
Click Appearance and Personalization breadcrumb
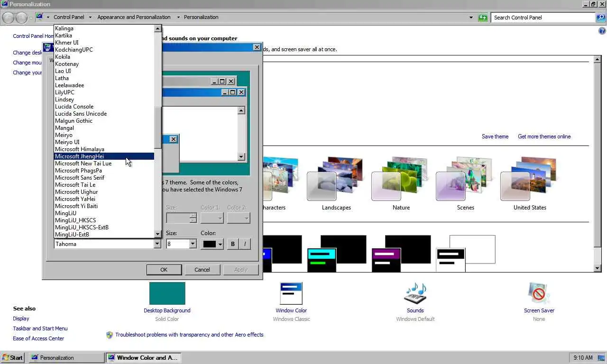coord(134,18)
